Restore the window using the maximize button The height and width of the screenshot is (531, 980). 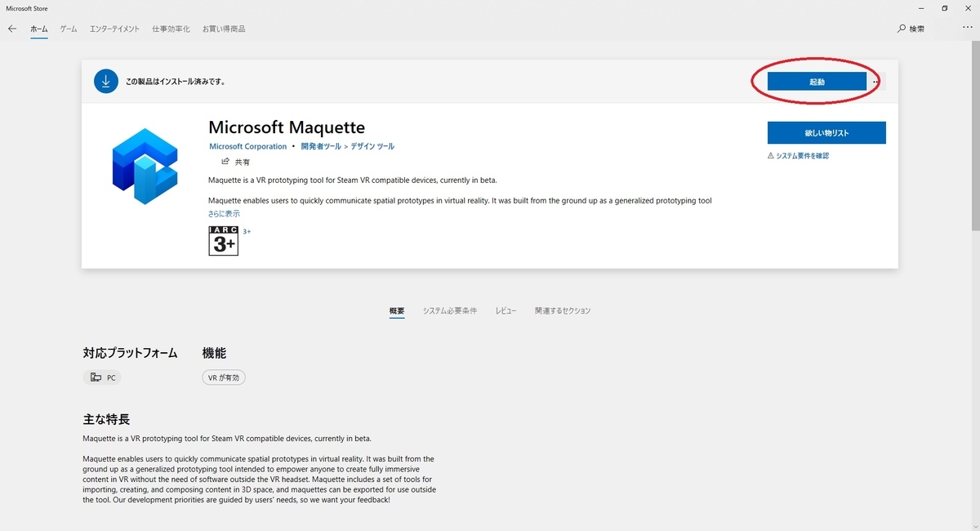945,8
